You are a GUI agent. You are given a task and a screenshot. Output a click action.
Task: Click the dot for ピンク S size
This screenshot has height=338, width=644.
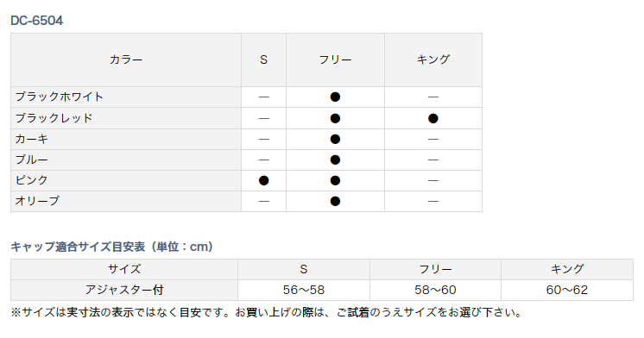pos(263,180)
